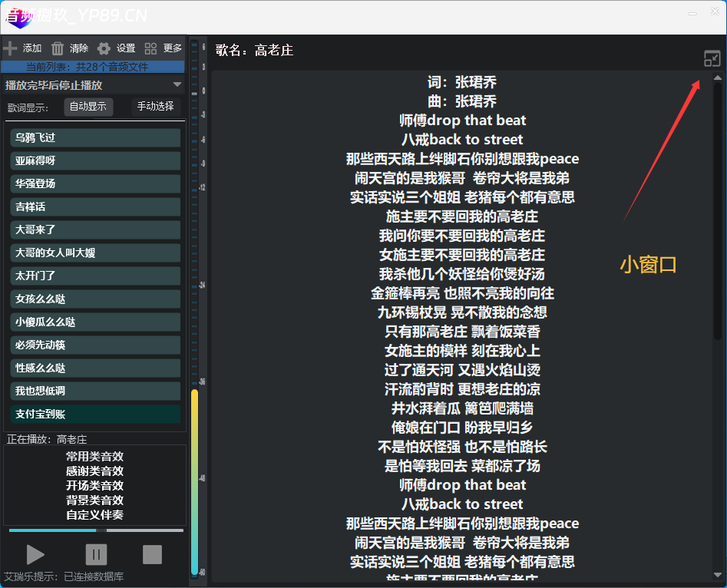The height and width of the screenshot is (588, 727).
Task: Switch lyrics to 手动选择 mode
Action: [155, 107]
